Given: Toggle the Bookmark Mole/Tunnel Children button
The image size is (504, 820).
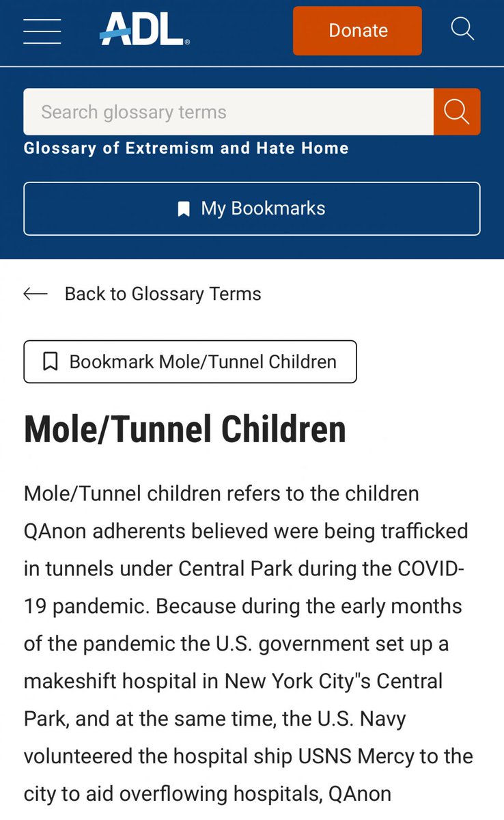Looking at the screenshot, I should click(190, 361).
